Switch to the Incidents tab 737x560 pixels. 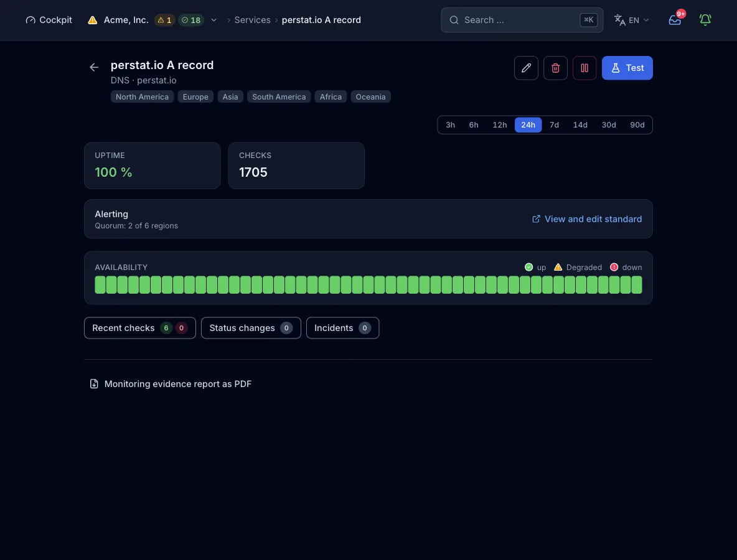(x=342, y=328)
